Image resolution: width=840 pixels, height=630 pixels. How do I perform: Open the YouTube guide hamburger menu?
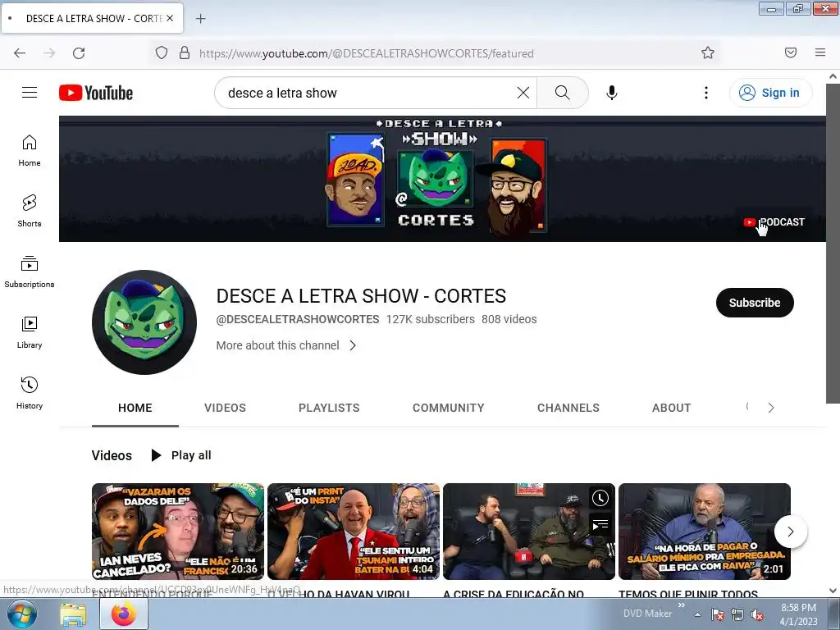(x=30, y=93)
